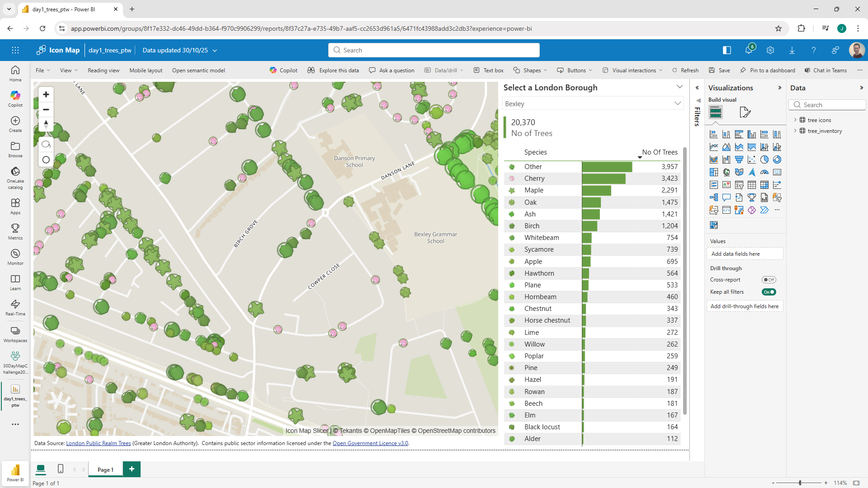The image size is (868, 488).
Task: Open the London Public Realm Trees link
Action: click(x=98, y=443)
